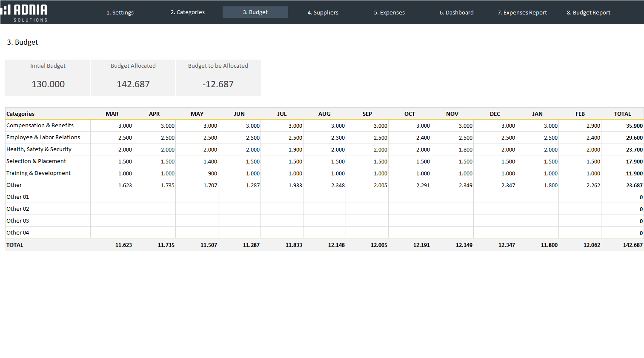Open the Budget Report tab
The height and width of the screenshot is (358, 644).
tap(588, 12)
